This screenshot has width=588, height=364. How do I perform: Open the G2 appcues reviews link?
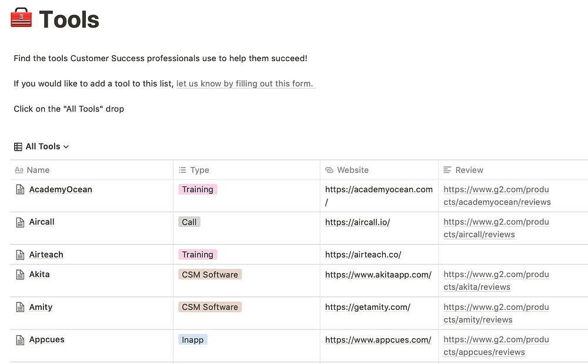coord(496,346)
